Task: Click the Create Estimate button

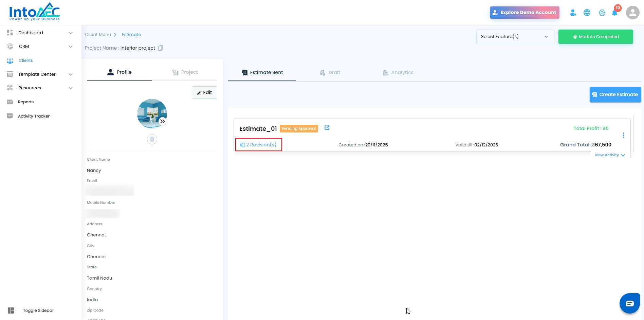Action: [615, 95]
